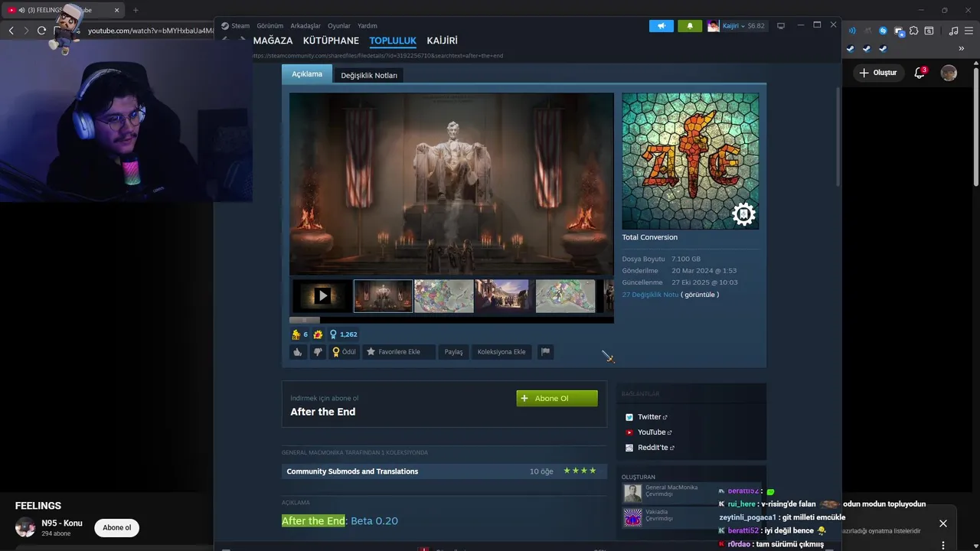Image resolution: width=980 pixels, height=551 pixels.
Task: Open Steam Yardım menu
Action: pyautogui.click(x=367, y=25)
